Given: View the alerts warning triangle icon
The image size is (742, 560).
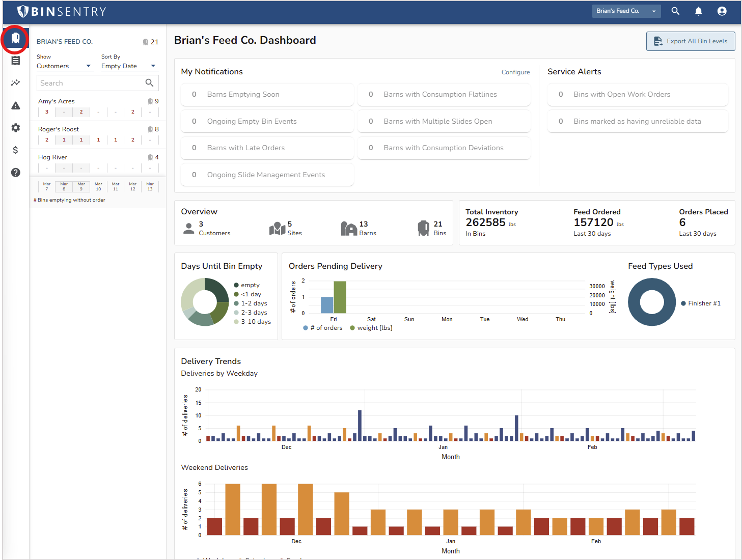Looking at the screenshot, I should pos(15,105).
